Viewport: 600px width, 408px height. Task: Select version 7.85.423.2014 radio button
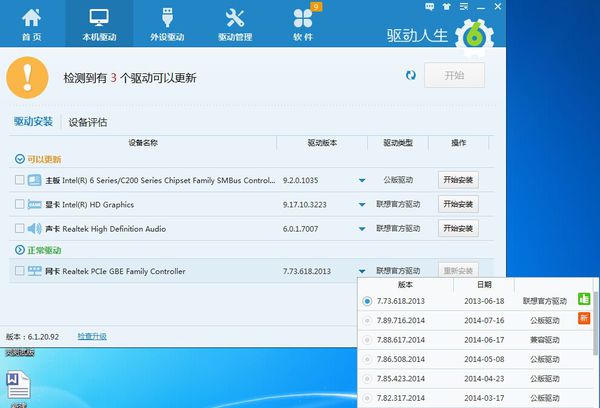coord(367,379)
